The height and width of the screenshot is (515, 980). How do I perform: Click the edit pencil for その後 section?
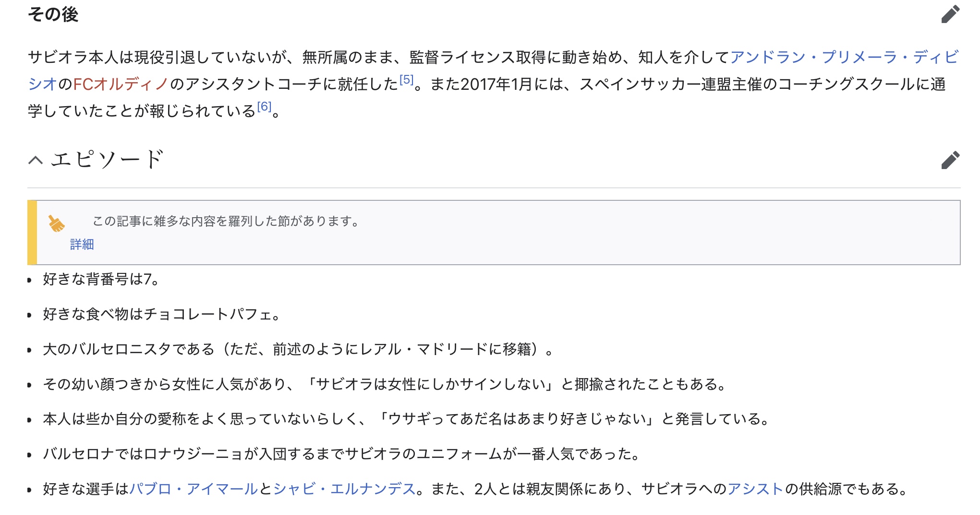[950, 14]
